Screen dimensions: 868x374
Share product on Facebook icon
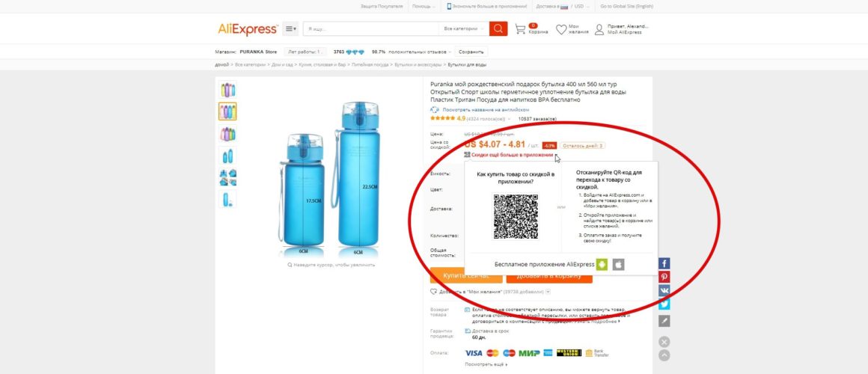pos(664,264)
